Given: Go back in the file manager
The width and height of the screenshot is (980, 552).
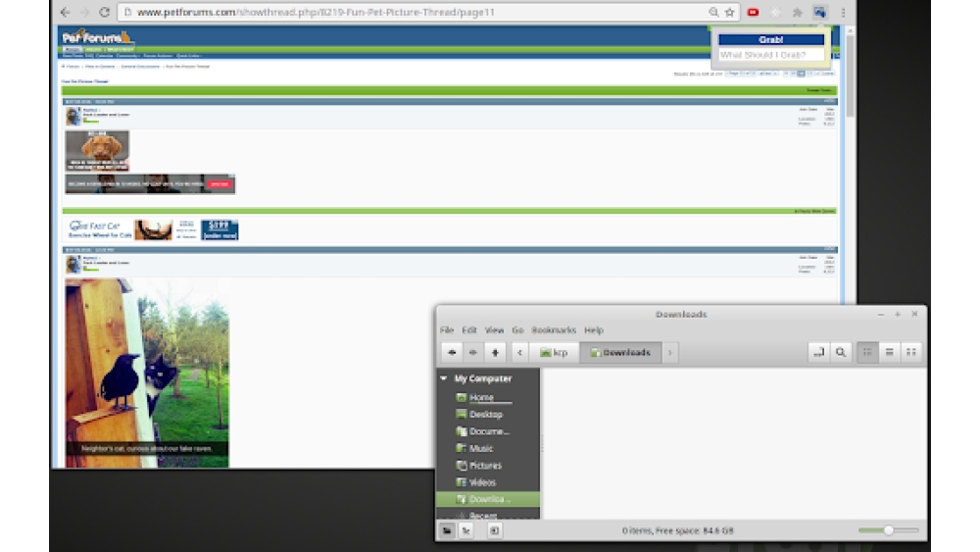Looking at the screenshot, I should pos(452,353).
